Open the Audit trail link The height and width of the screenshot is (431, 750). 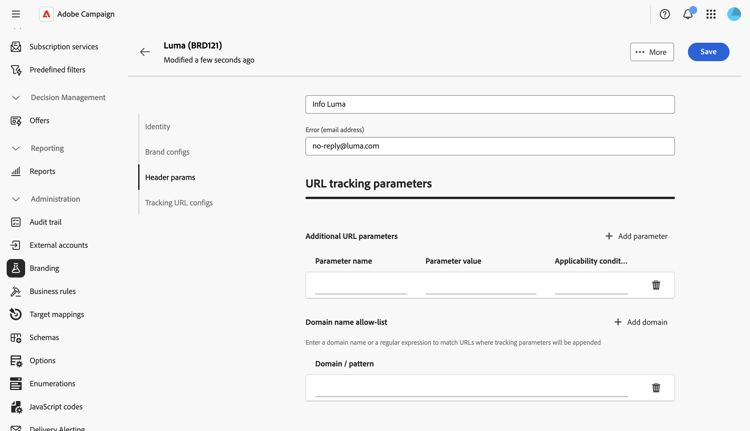pyautogui.click(x=45, y=222)
